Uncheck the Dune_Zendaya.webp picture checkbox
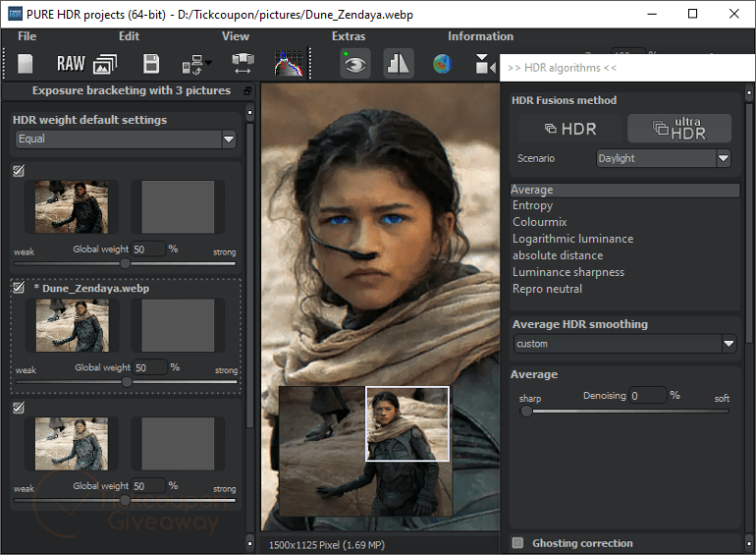 point(19,288)
